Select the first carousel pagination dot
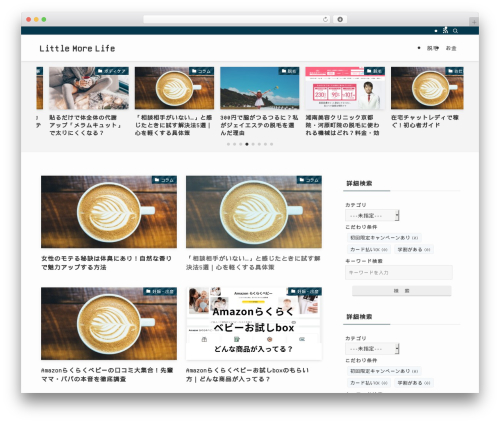This screenshot has height=423, width=500. coord(228,144)
